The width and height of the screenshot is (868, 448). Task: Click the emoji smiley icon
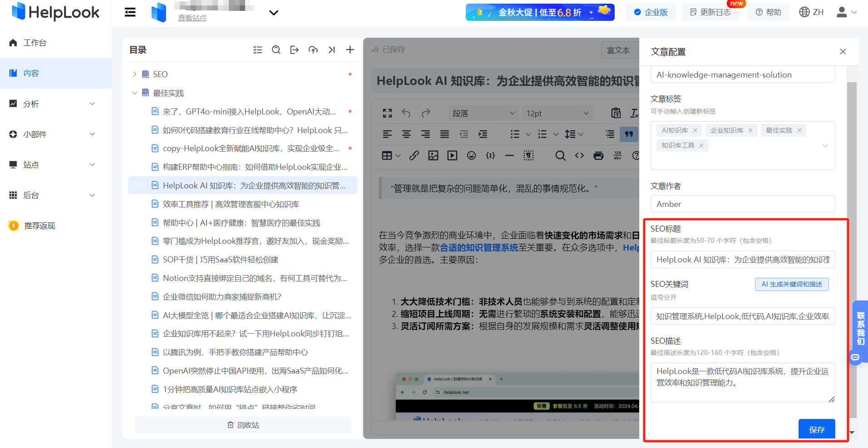(x=471, y=156)
